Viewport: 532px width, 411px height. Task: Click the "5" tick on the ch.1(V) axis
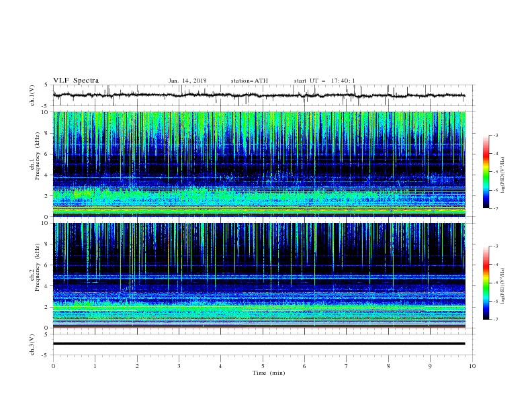click(47, 85)
